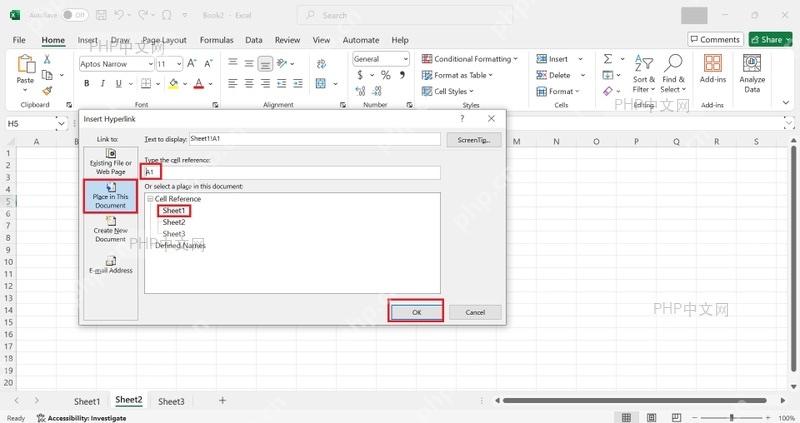Image resolution: width=800 pixels, height=423 pixels.
Task: Click the Wrap Text icon
Action: tap(321, 64)
